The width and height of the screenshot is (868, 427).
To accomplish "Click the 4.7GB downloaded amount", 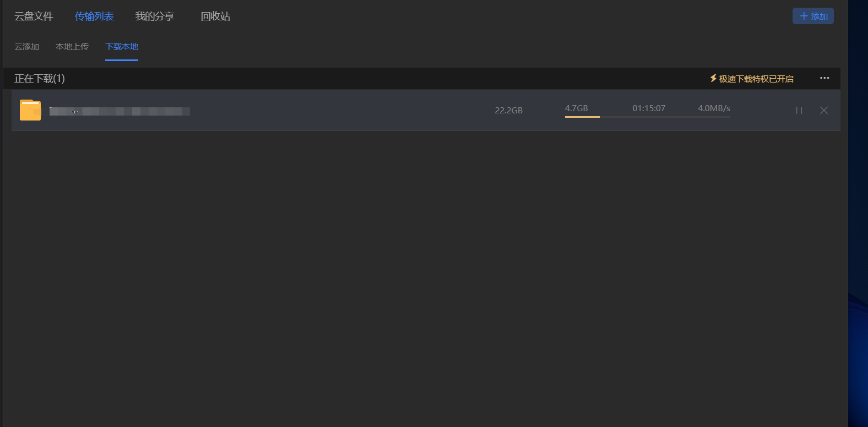I will click(x=576, y=108).
